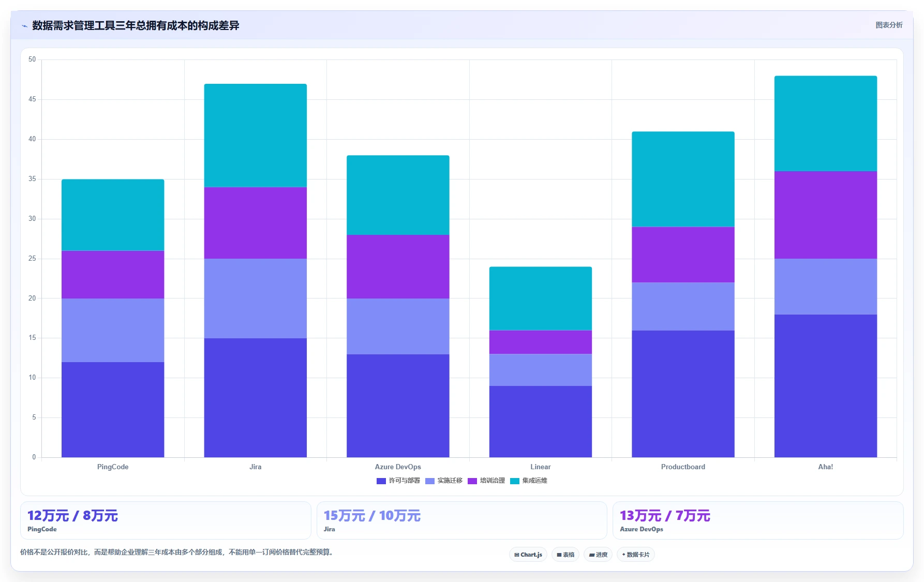Click the y-axis tick value 15
The width and height of the screenshot is (924, 582).
(x=32, y=338)
